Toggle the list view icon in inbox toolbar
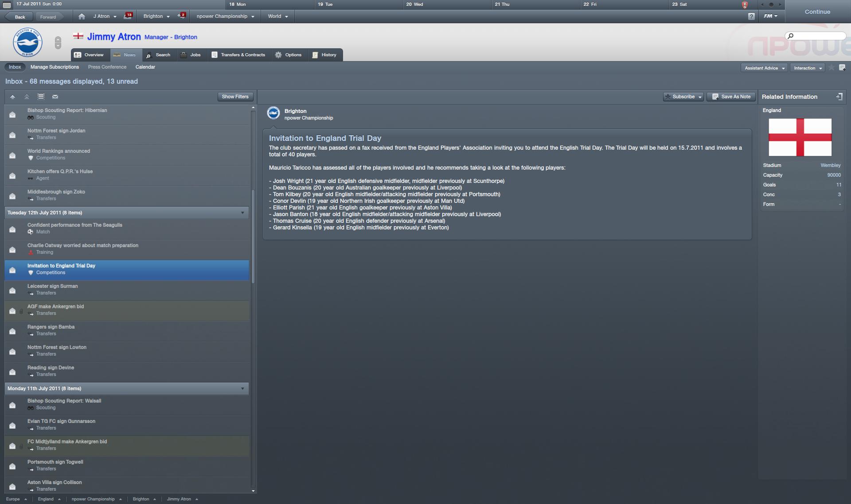Viewport: 851px width, 504px height. click(x=41, y=97)
